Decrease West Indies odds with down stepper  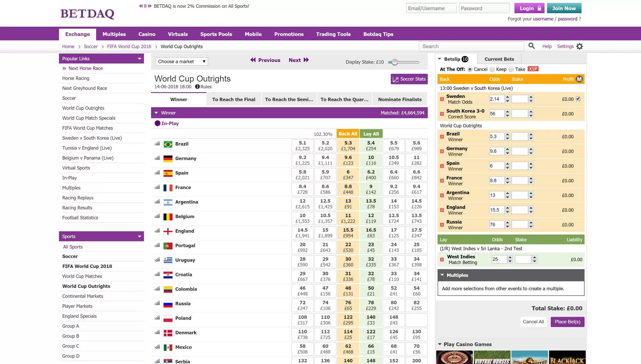(510, 262)
